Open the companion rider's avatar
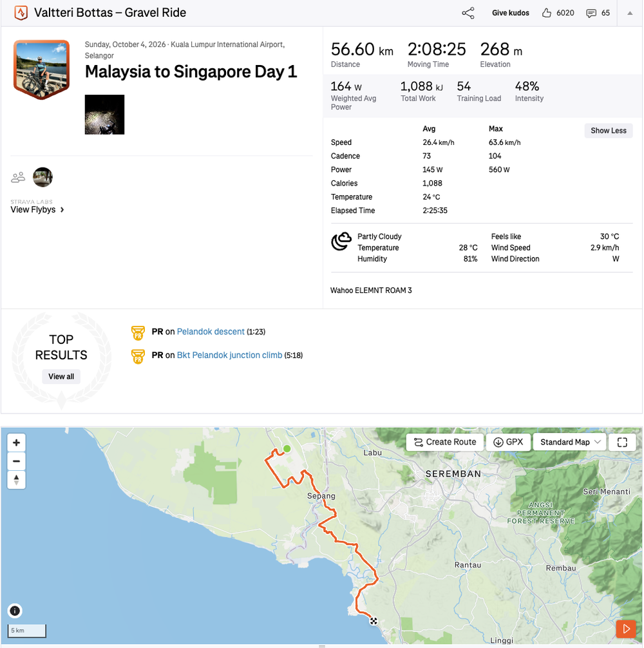Image resolution: width=644 pixels, height=648 pixels. [x=43, y=177]
